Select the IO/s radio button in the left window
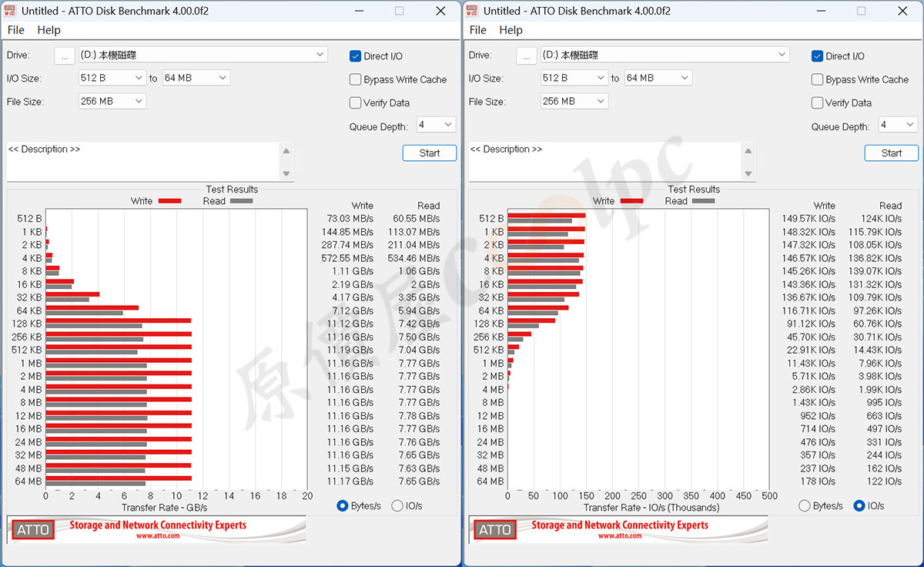The width and height of the screenshot is (924, 567). (x=397, y=506)
